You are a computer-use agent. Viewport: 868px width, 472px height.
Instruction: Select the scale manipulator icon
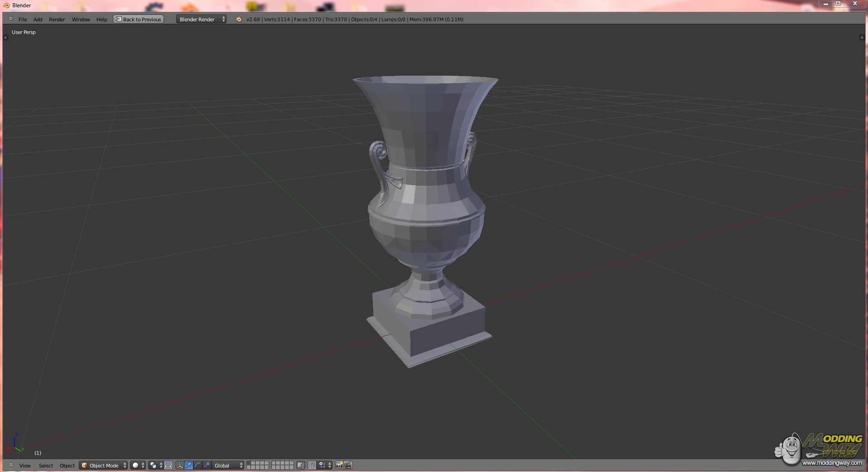pyautogui.click(x=207, y=465)
